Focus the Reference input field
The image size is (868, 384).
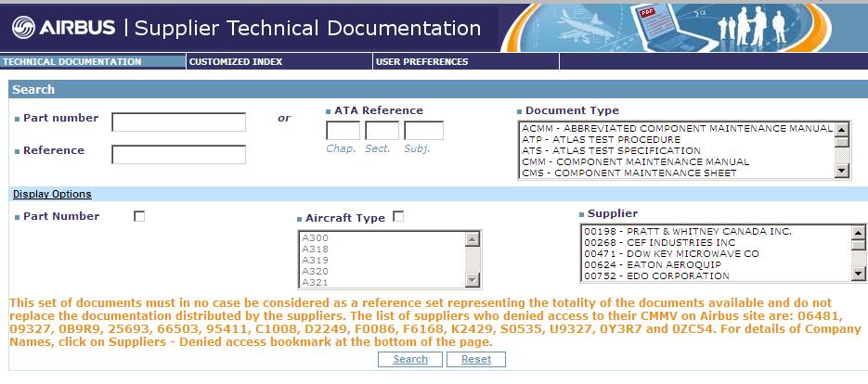(x=179, y=154)
